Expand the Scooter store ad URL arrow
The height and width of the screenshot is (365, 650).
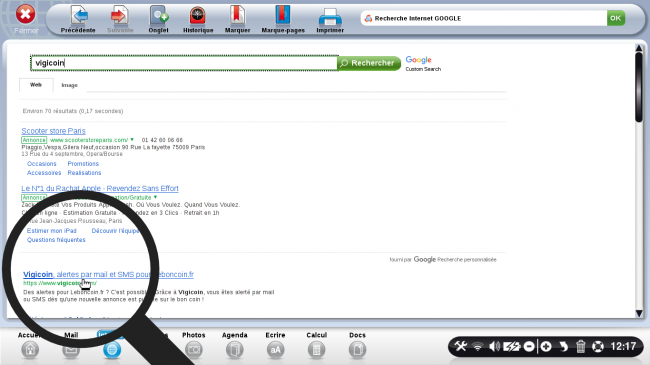pos(132,140)
